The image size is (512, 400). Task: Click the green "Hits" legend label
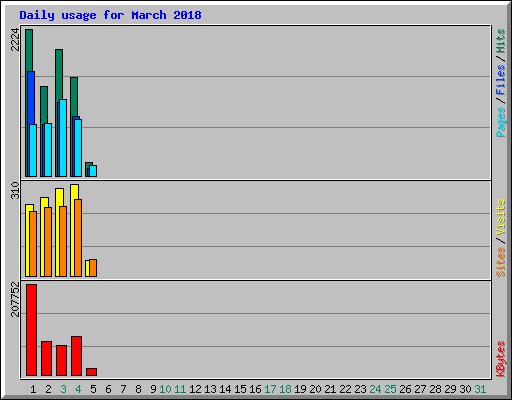(x=500, y=41)
